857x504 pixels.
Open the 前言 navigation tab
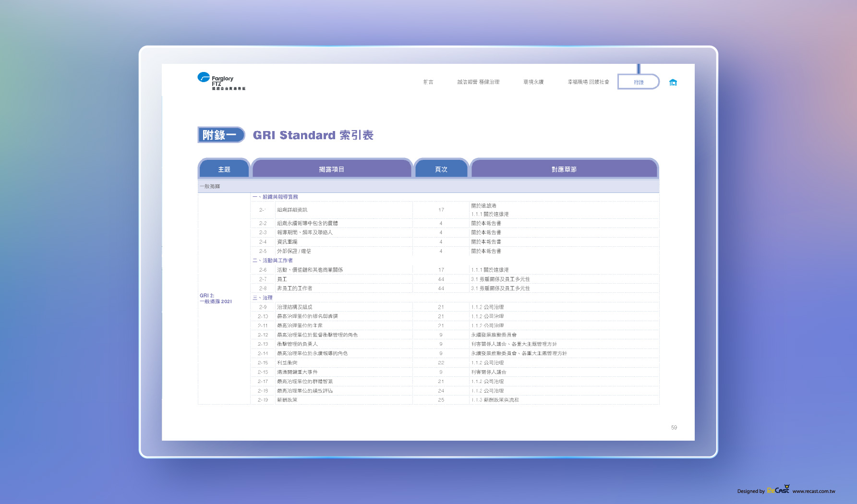[428, 82]
